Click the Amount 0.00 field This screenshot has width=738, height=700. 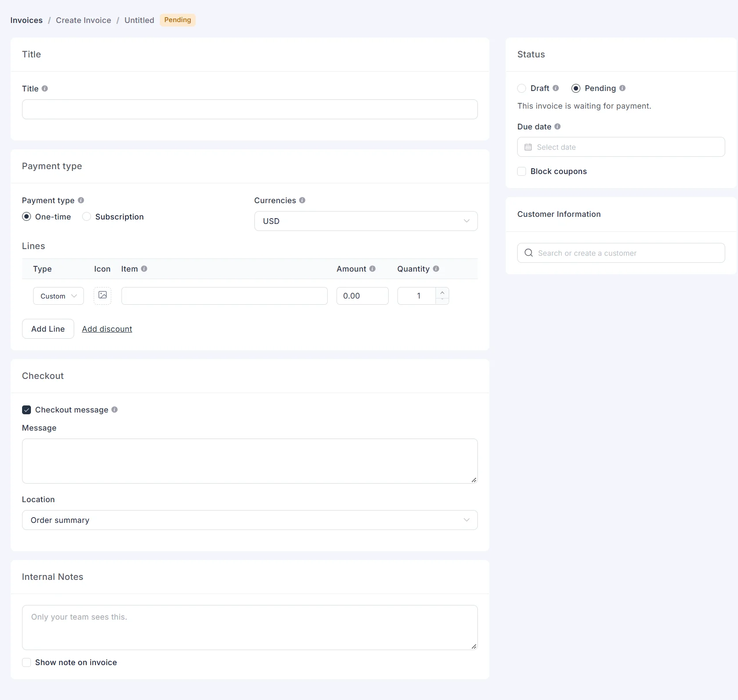[x=363, y=296]
